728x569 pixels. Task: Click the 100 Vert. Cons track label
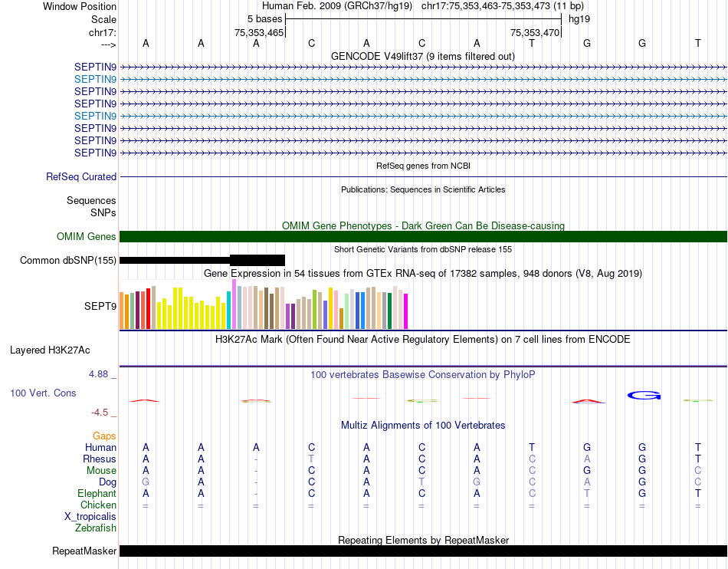43,393
